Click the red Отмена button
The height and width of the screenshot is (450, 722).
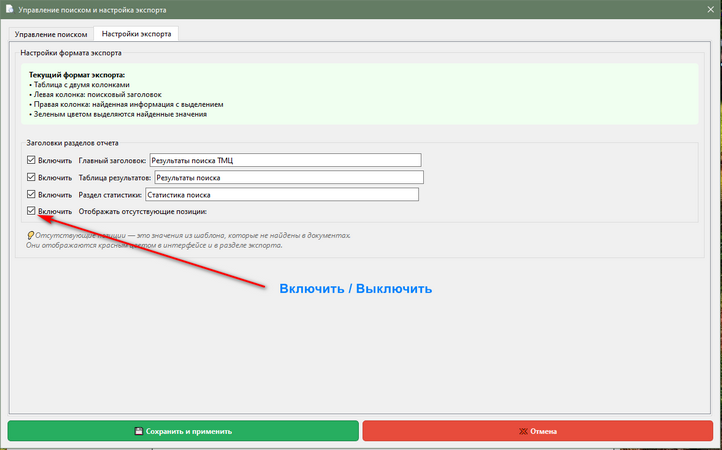coord(538,431)
